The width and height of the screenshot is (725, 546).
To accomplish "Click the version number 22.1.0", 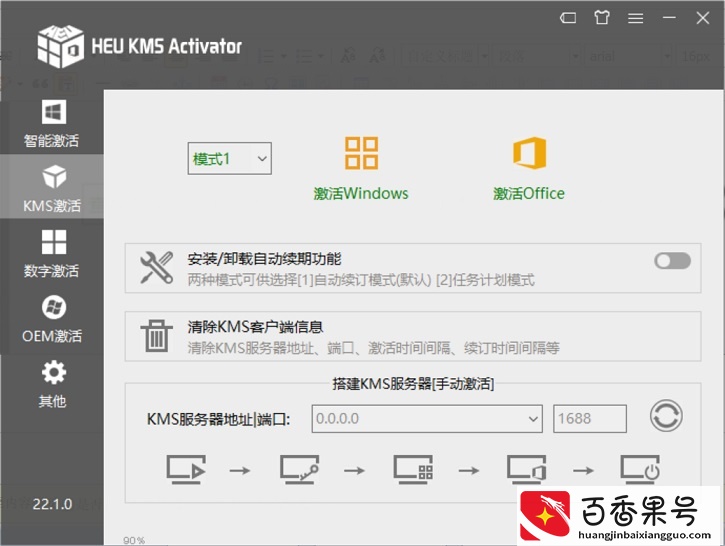I will tap(52, 504).
